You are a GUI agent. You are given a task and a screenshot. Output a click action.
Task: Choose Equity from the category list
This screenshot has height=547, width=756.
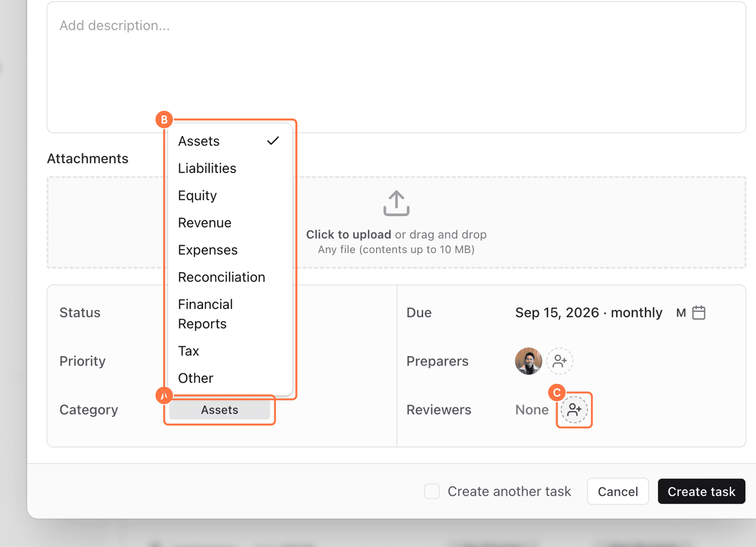click(229, 196)
